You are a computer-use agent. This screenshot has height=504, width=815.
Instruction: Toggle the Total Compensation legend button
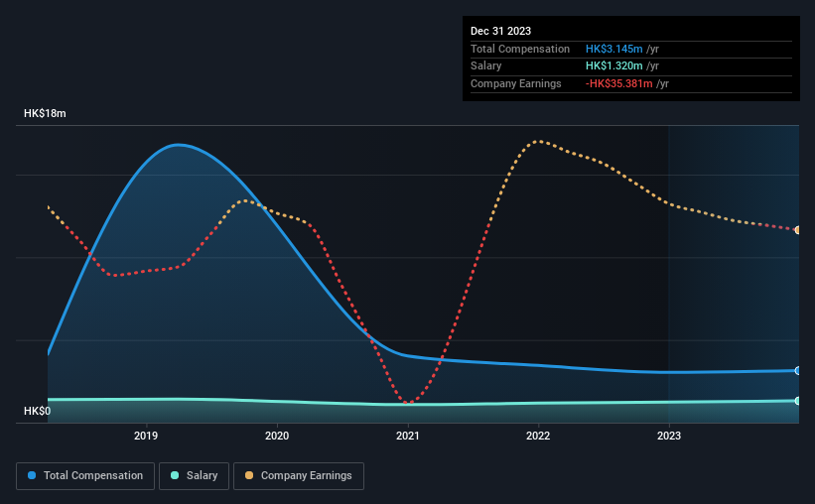(85, 476)
